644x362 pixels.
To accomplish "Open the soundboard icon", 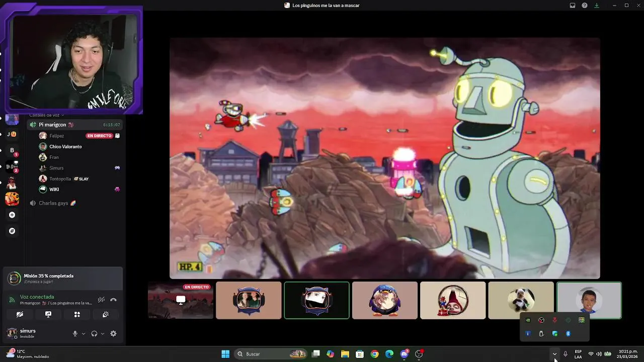I will coord(106,314).
